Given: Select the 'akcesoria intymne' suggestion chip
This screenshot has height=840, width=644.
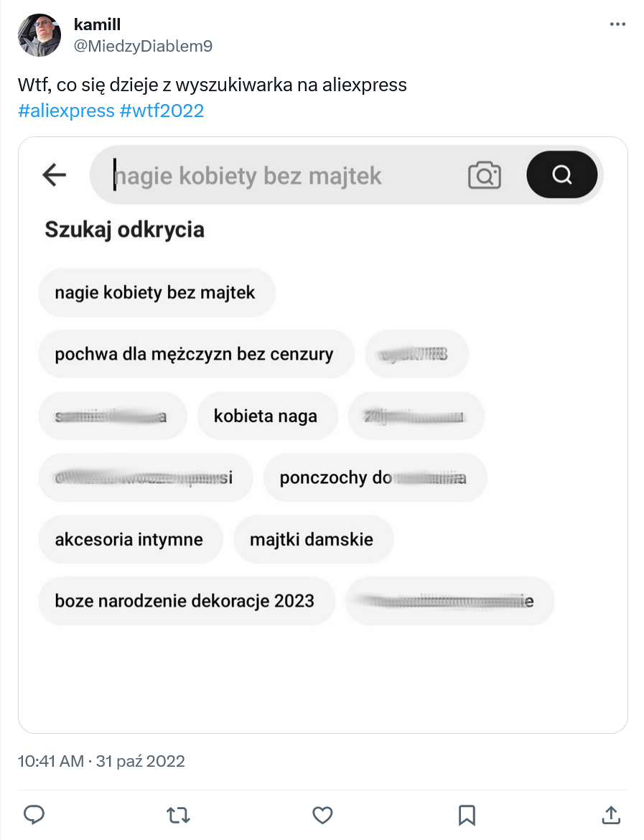Looking at the screenshot, I should tap(130, 539).
